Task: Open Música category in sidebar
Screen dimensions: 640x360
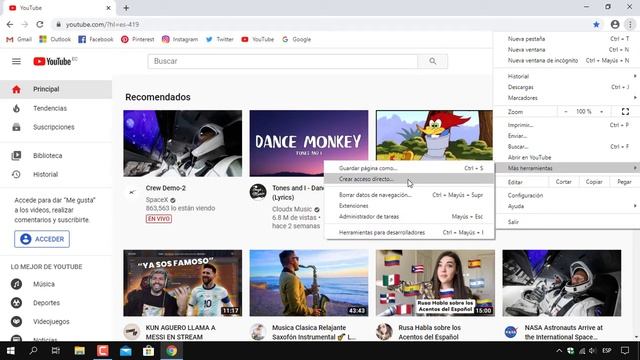Action: pyautogui.click(x=56, y=284)
